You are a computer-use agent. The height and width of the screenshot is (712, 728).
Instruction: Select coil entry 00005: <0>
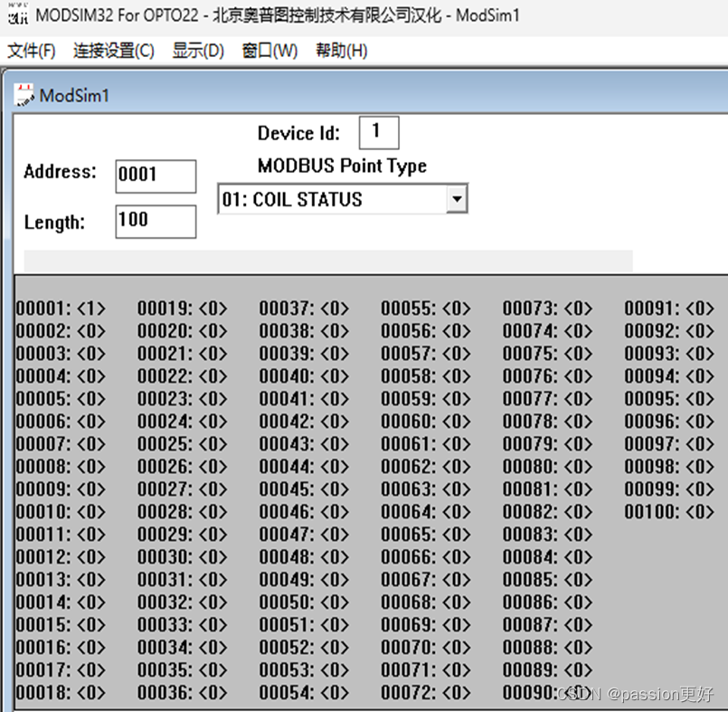[61, 399]
